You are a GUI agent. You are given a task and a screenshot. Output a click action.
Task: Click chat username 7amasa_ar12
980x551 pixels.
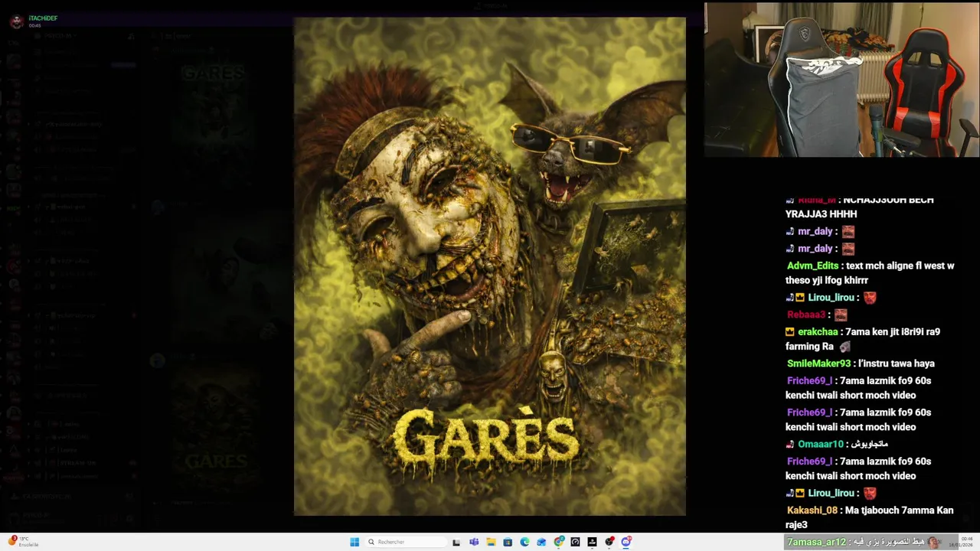coord(817,542)
